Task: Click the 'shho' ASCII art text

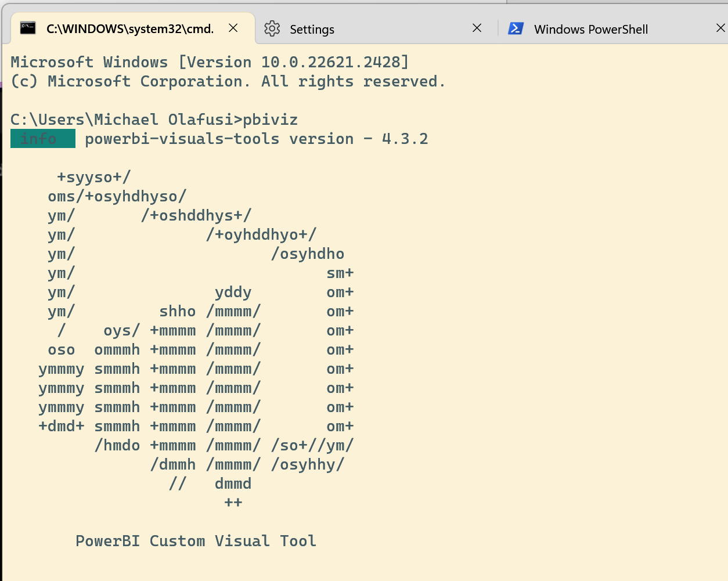Action: point(178,311)
